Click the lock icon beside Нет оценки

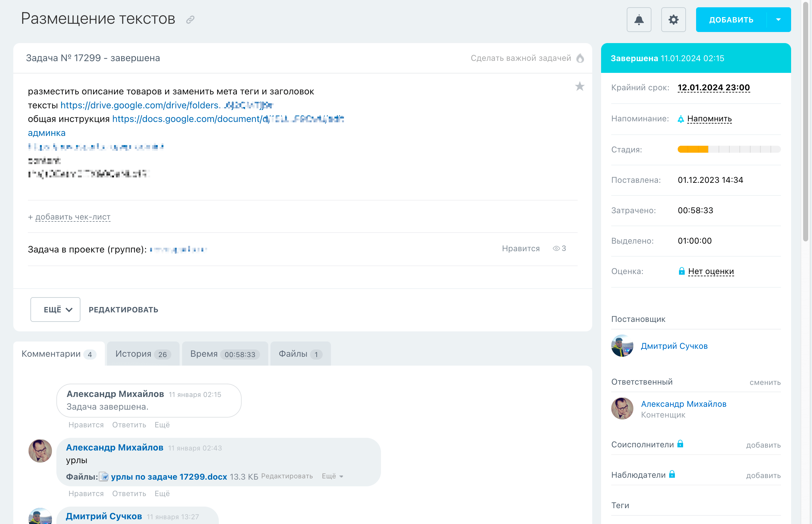tap(682, 271)
